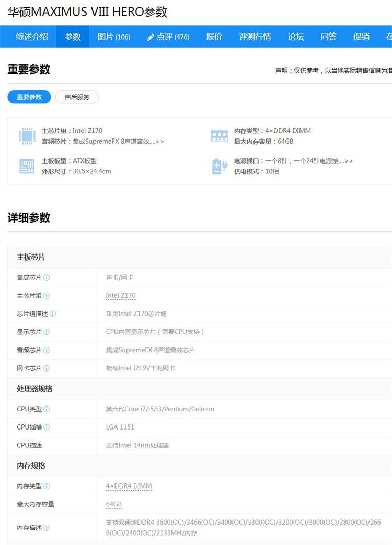The width and height of the screenshot is (392, 545).
Task: Click the 声卡/网卡 value
Action: 120,277
